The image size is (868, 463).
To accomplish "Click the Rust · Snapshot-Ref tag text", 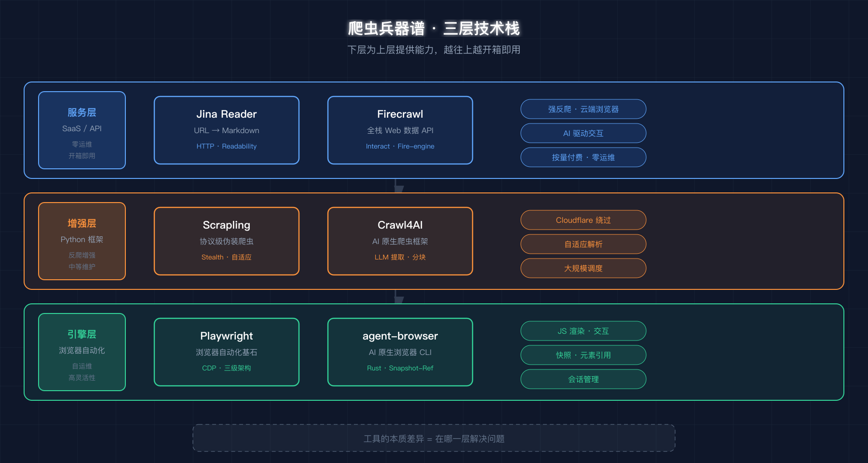I will coord(400,368).
